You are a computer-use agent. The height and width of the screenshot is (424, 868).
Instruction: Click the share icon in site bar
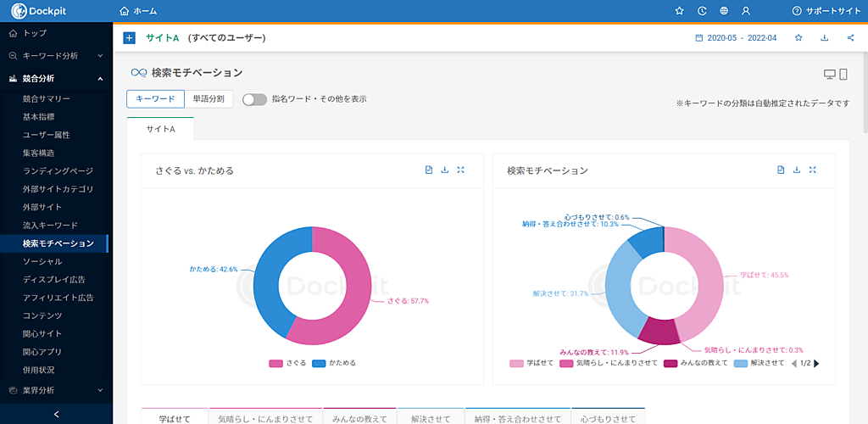[x=850, y=38]
